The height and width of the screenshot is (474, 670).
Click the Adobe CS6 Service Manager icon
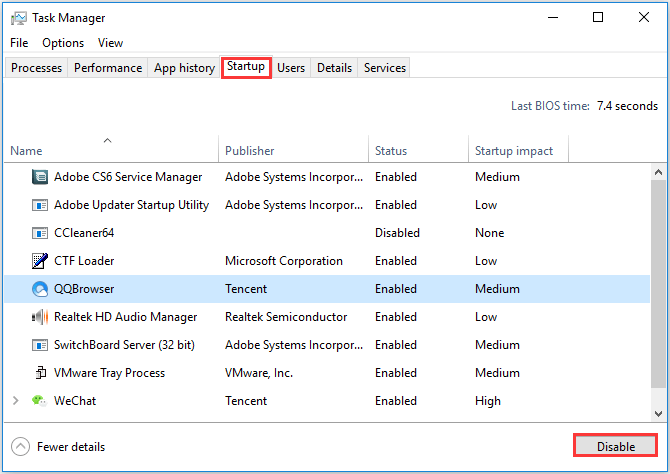(40, 177)
